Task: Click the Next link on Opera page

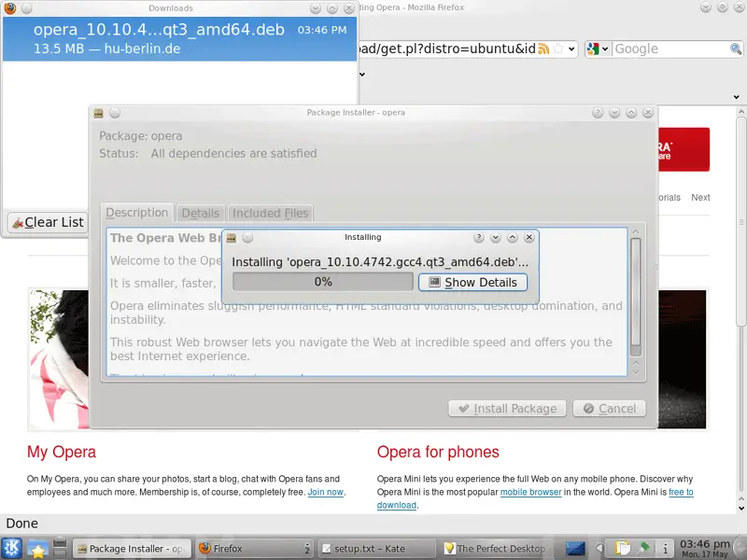Action: pos(700,197)
